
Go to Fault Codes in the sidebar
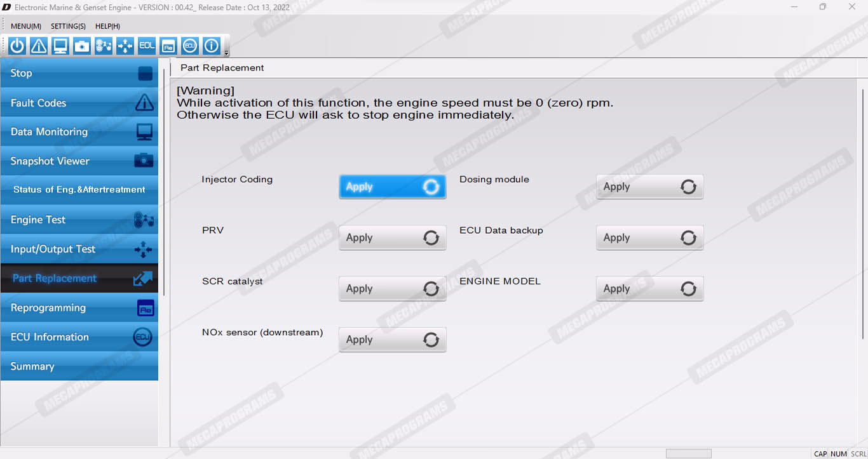(79, 102)
